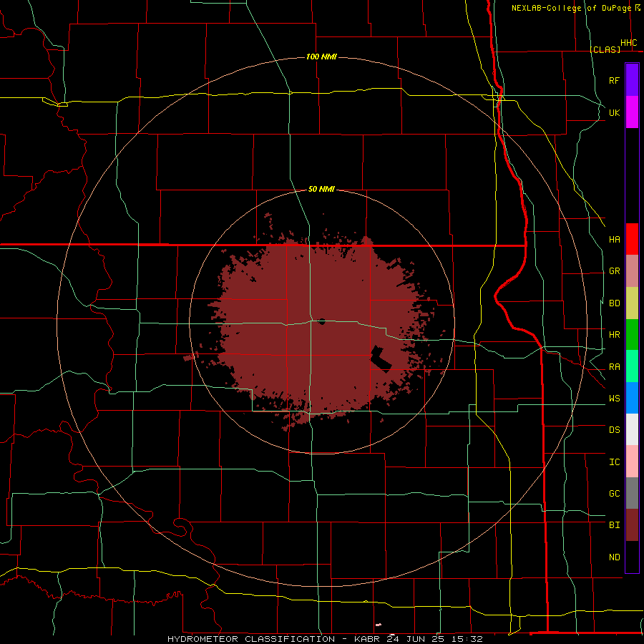
Task: Click the HR legend label
Action: (615, 335)
